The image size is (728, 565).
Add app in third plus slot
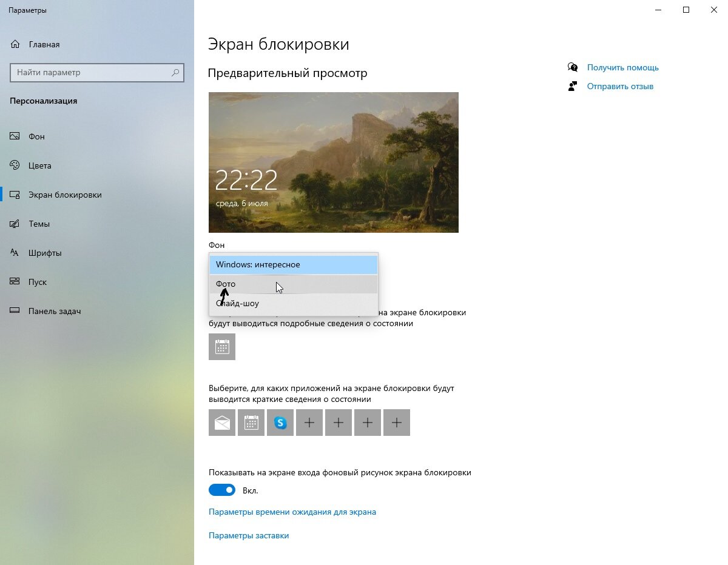(x=368, y=423)
